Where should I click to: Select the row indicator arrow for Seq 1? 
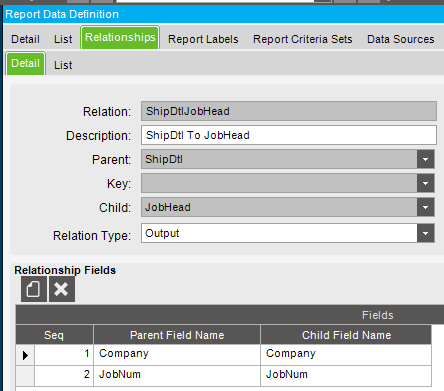coord(25,355)
